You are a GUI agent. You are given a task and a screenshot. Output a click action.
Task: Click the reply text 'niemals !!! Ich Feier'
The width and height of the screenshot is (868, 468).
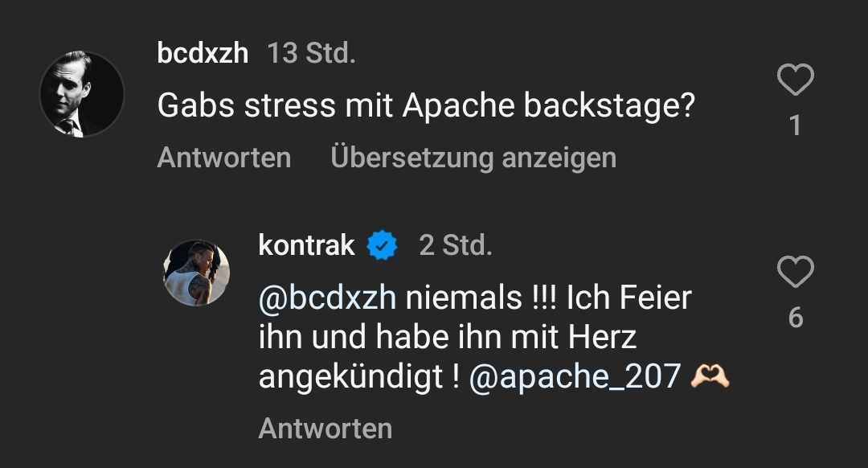[548, 298]
